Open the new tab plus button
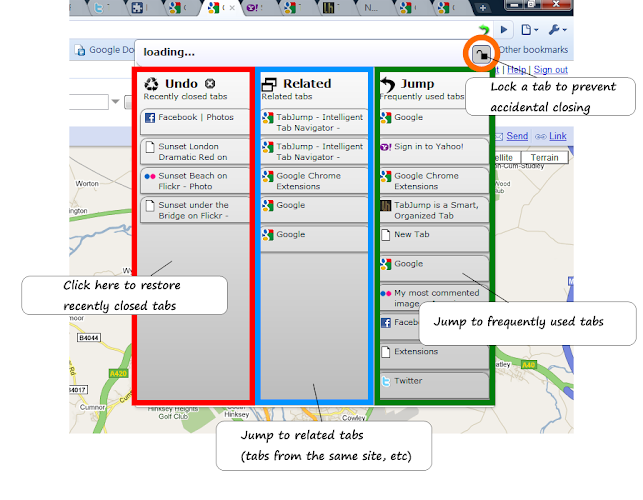643x500 pixels. 483,8
